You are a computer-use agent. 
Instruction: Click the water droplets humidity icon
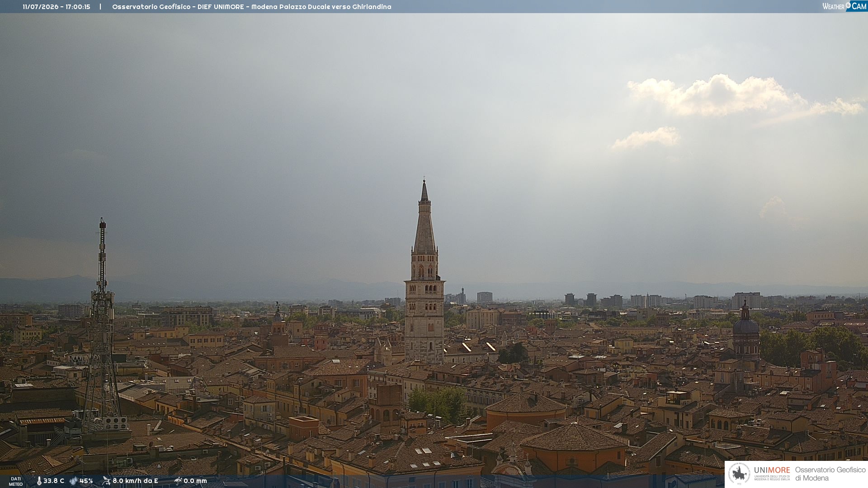click(73, 481)
